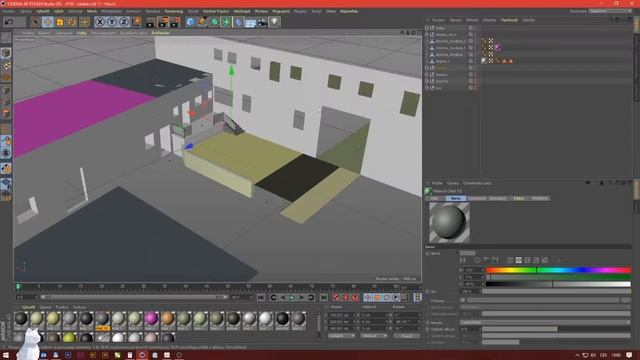The height and width of the screenshot is (360, 640).
Task: Open the spline pen tool icon
Action: pos(202,22)
